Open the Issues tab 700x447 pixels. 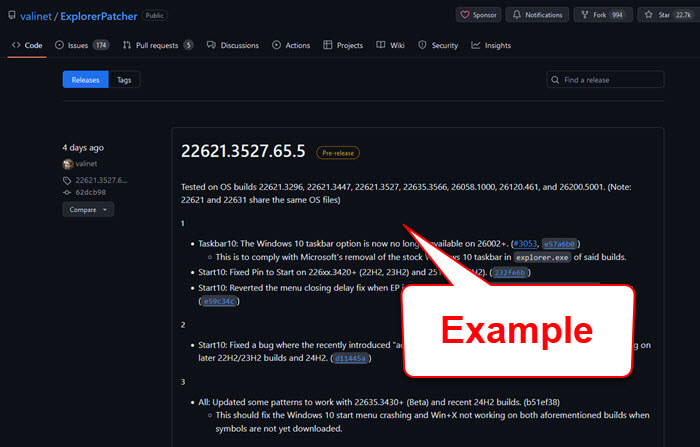pos(82,45)
